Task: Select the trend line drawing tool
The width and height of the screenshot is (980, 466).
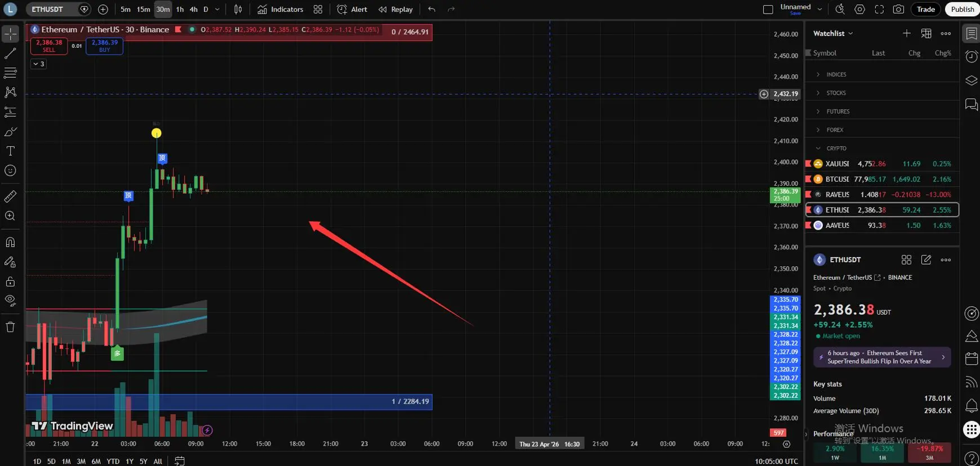Action: coord(10,53)
